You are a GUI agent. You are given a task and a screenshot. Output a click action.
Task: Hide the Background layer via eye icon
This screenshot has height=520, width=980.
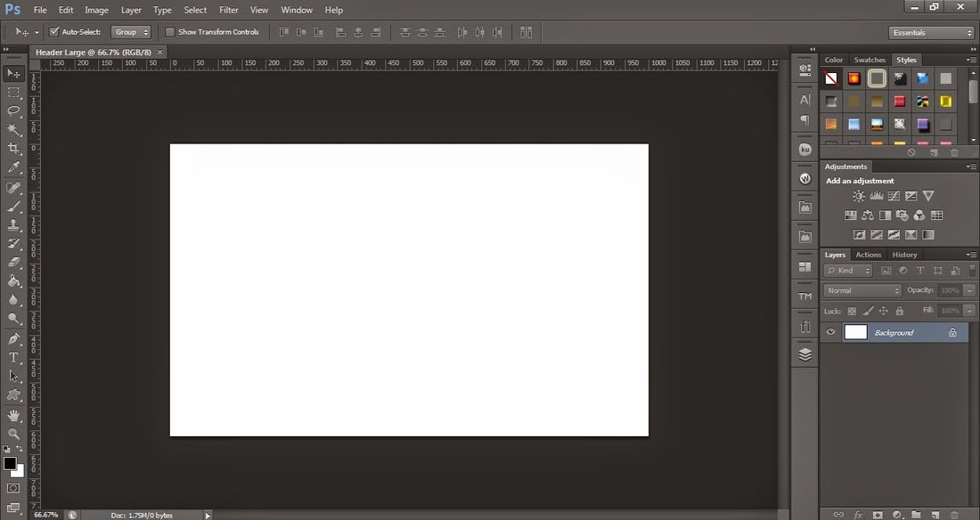(830, 332)
